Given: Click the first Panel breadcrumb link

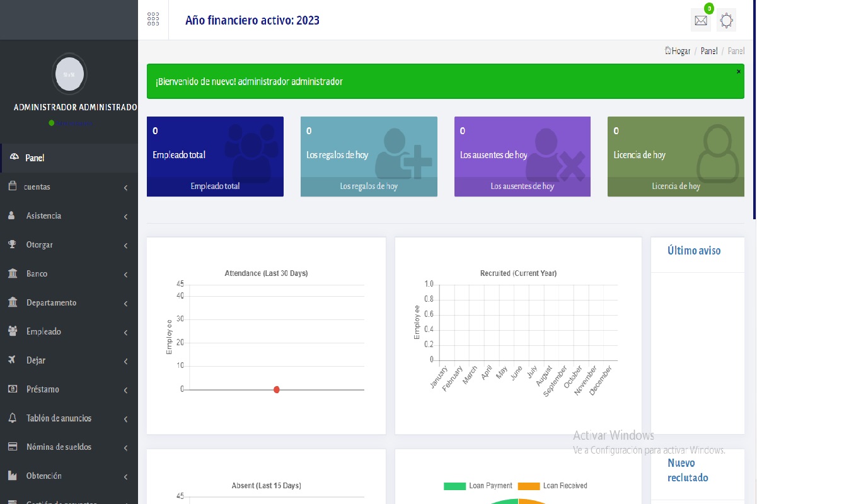Looking at the screenshot, I should point(709,51).
